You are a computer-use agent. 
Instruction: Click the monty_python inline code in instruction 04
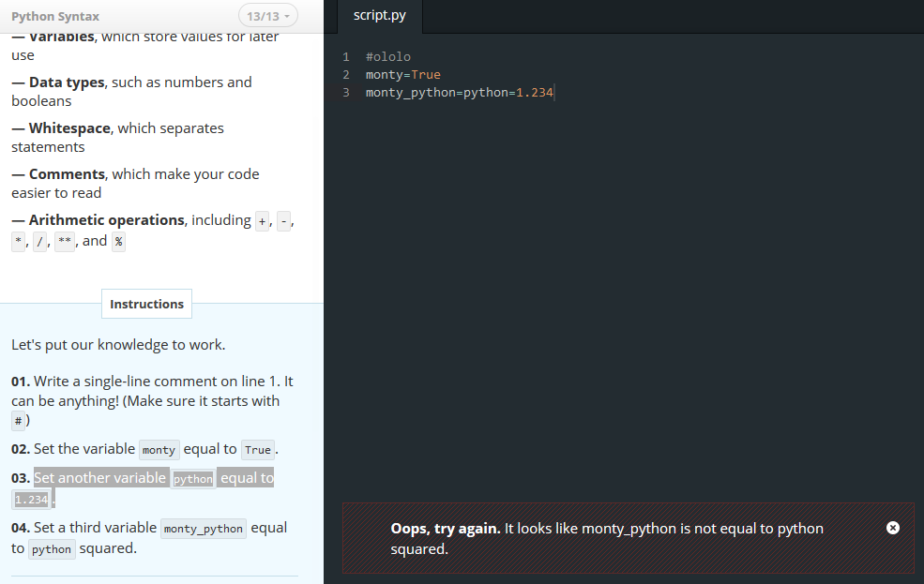(x=204, y=529)
